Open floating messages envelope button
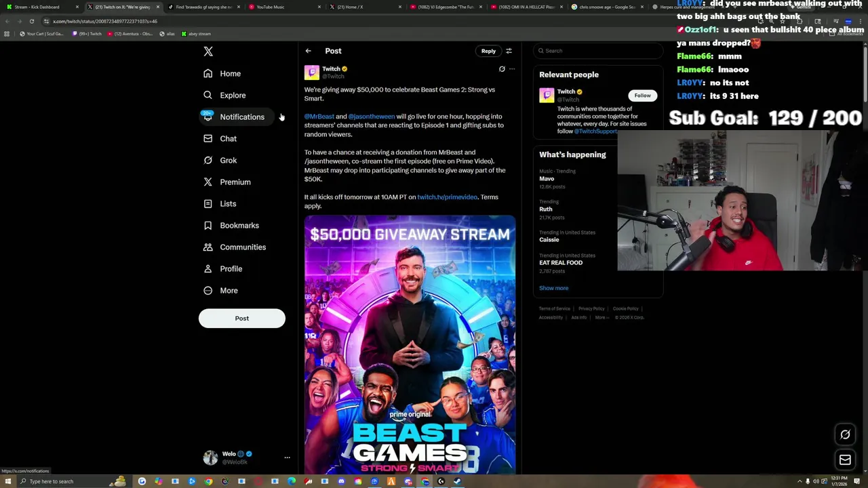The height and width of the screenshot is (488, 868). point(845,460)
